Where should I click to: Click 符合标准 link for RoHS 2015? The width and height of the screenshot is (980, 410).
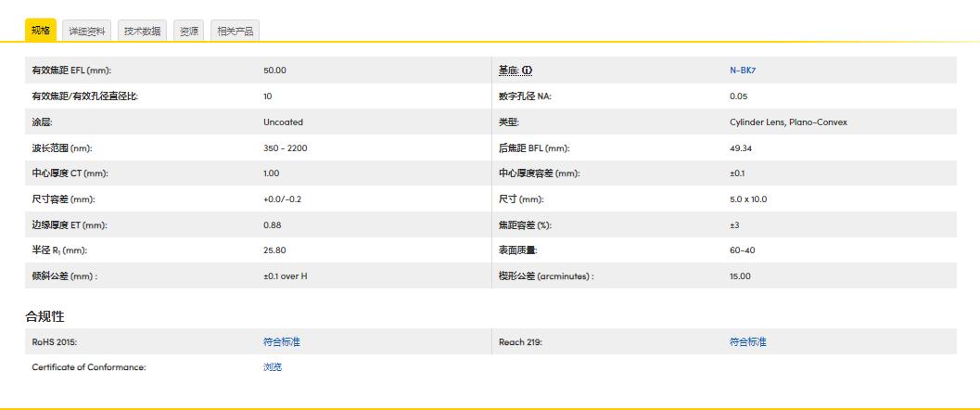pyautogui.click(x=282, y=342)
